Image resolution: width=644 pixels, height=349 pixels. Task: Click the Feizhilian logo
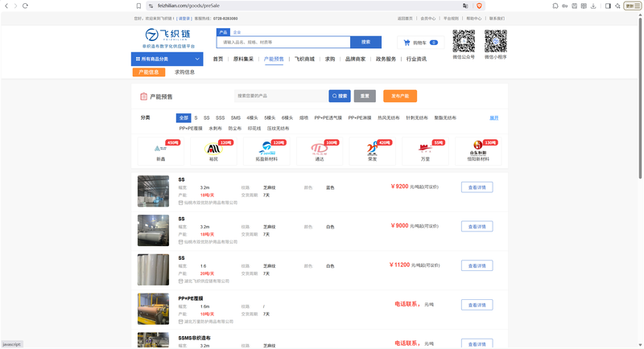(168, 39)
